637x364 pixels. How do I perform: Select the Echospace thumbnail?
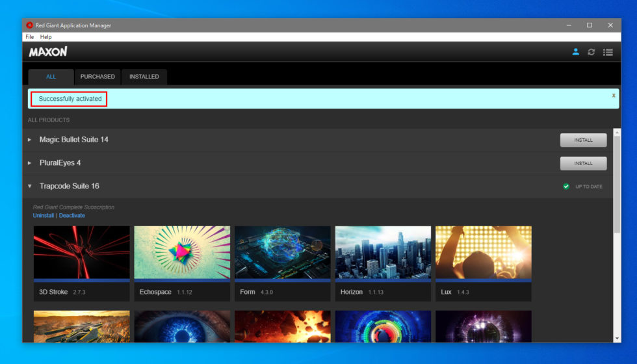pos(182,253)
